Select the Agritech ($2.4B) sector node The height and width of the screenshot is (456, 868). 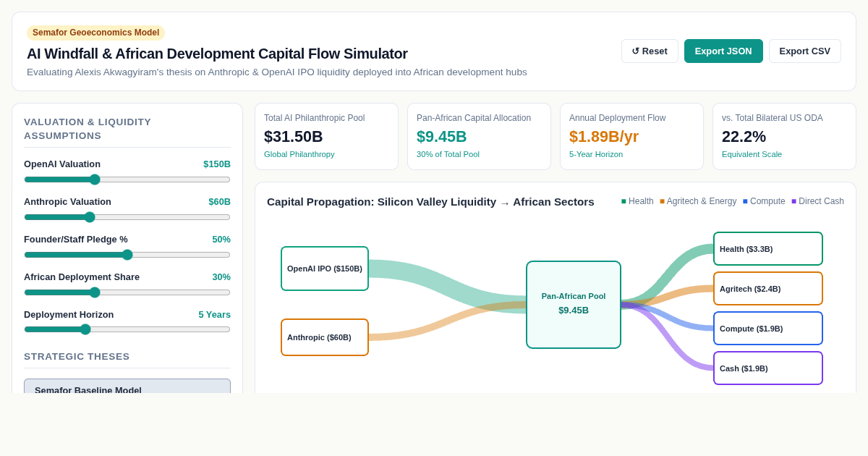pos(768,289)
